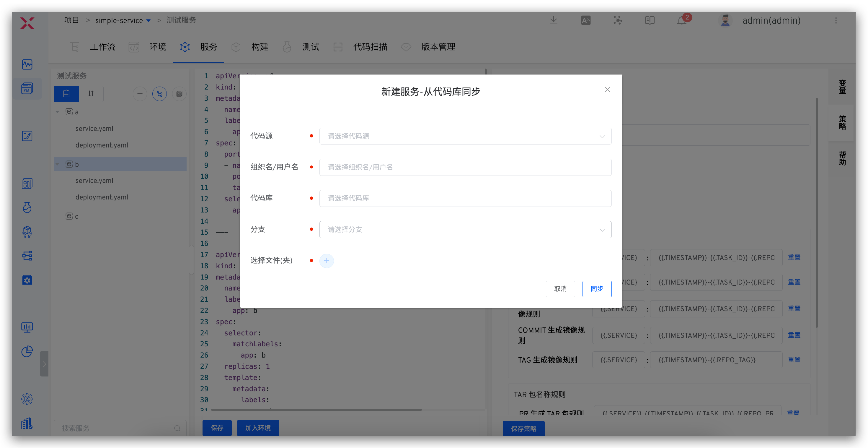Click the 保存策略 button
868x448 pixels.
524,428
